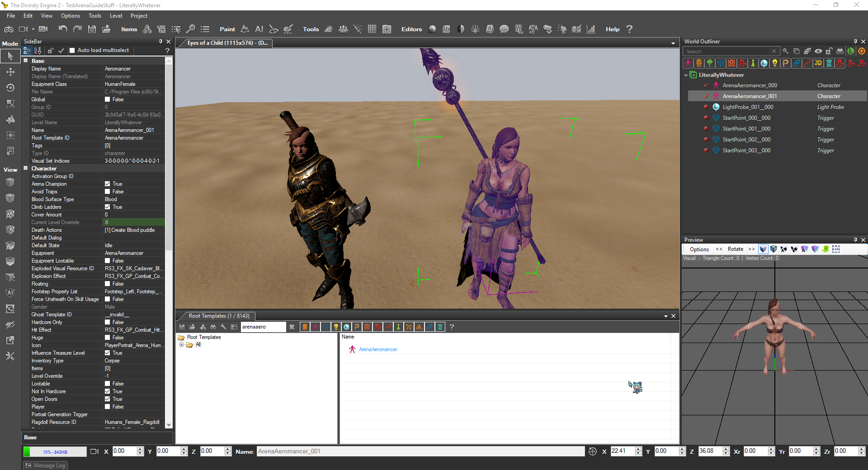Toggle the Floating property checkbox
868x470 pixels.
pos(108,284)
